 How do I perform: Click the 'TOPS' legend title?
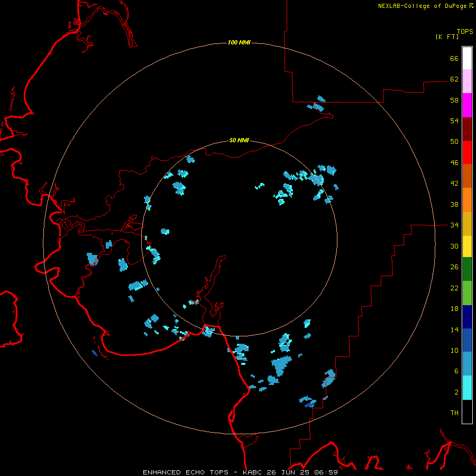coord(465,31)
